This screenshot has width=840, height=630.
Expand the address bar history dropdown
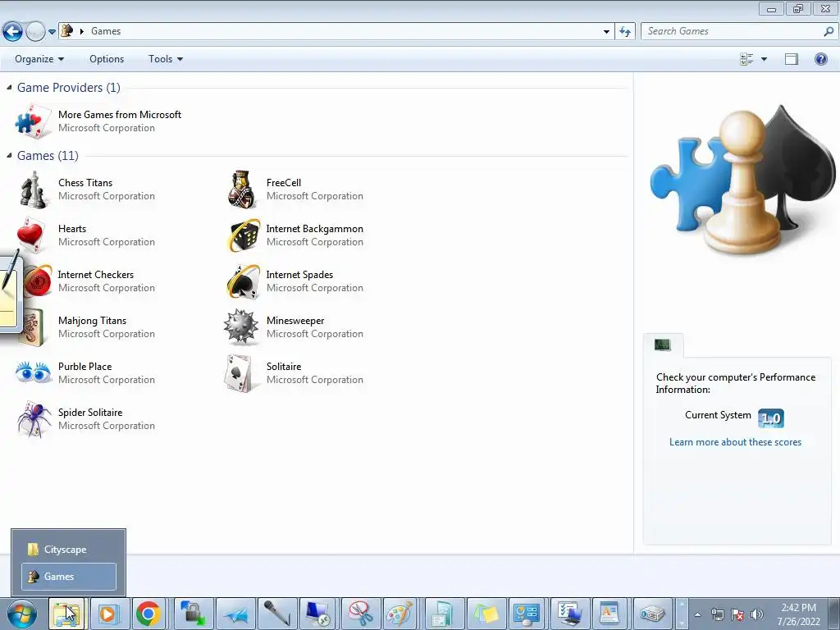(x=606, y=32)
